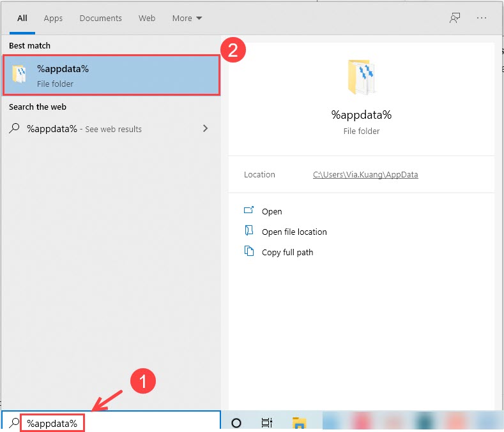Open the feedback icon in the search header
Viewport: 504px width, 432px height.
click(x=455, y=19)
